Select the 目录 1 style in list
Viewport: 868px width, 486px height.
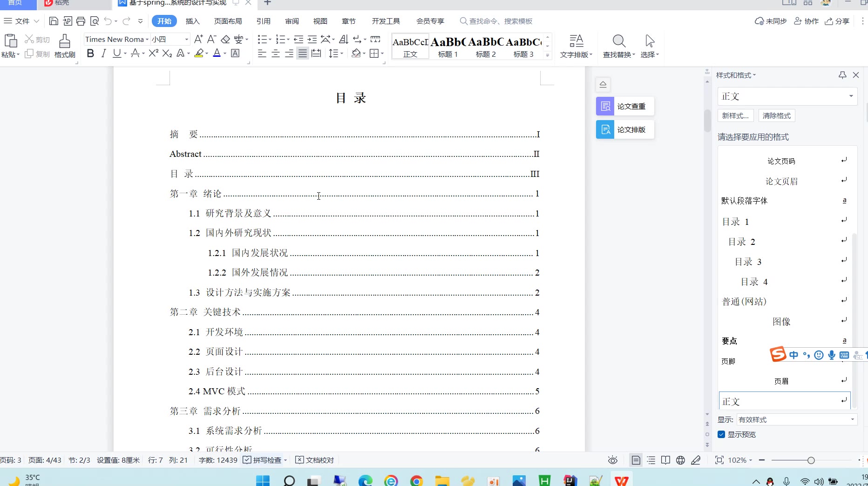click(785, 222)
